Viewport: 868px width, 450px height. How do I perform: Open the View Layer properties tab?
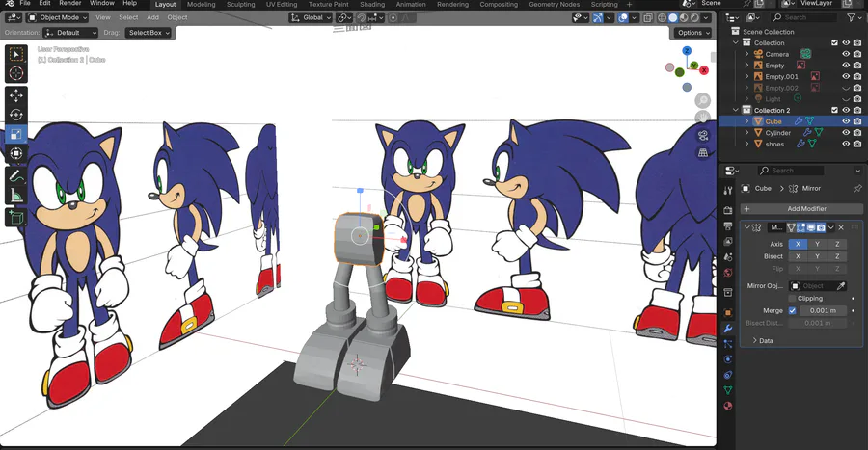click(728, 242)
